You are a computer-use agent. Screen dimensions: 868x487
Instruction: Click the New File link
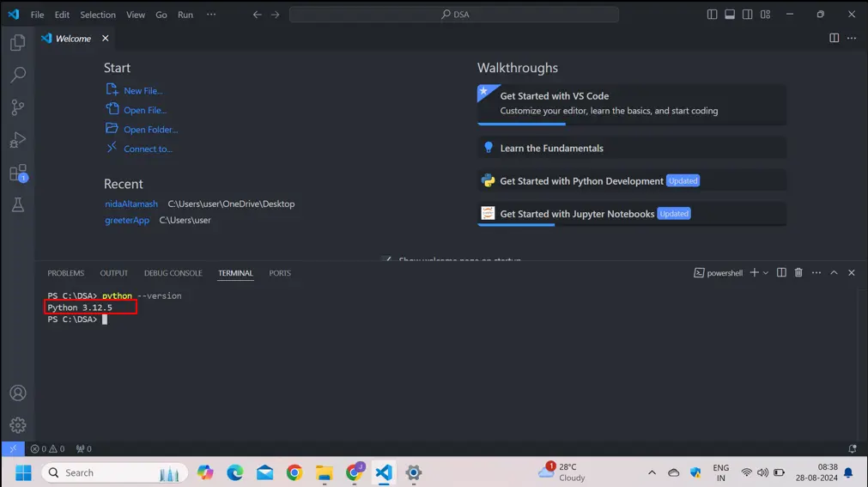pyautogui.click(x=143, y=91)
